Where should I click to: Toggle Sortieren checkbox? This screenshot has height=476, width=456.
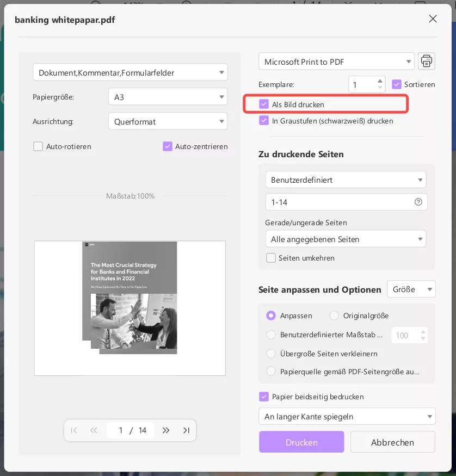click(x=397, y=84)
